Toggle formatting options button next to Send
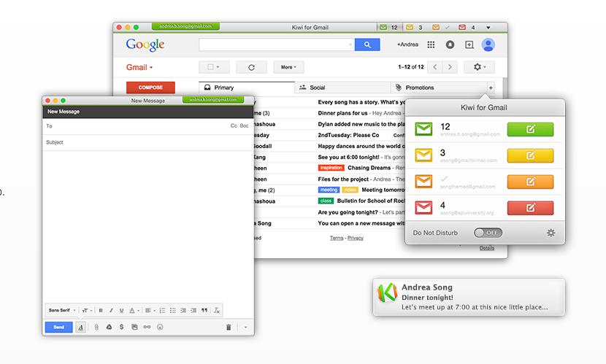 pyautogui.click(x=81, y=328)
